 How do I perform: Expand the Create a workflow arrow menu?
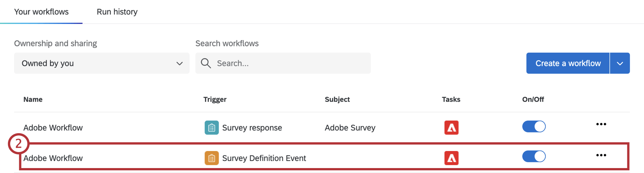click(x=620, y=63)
